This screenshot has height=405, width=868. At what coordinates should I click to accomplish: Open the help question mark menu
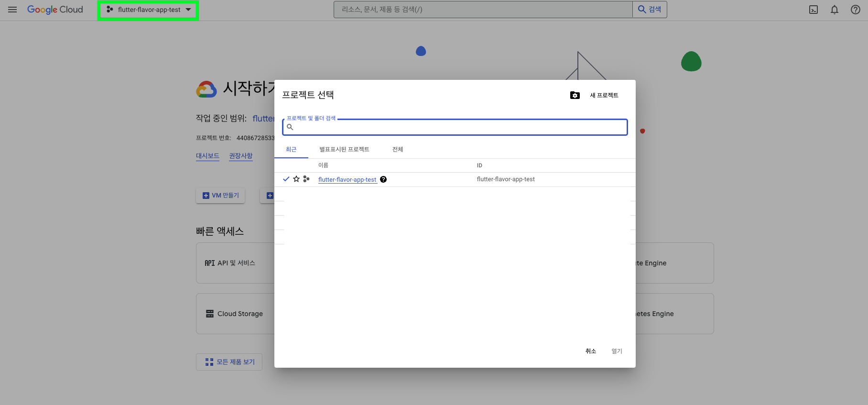click(856, 10)
